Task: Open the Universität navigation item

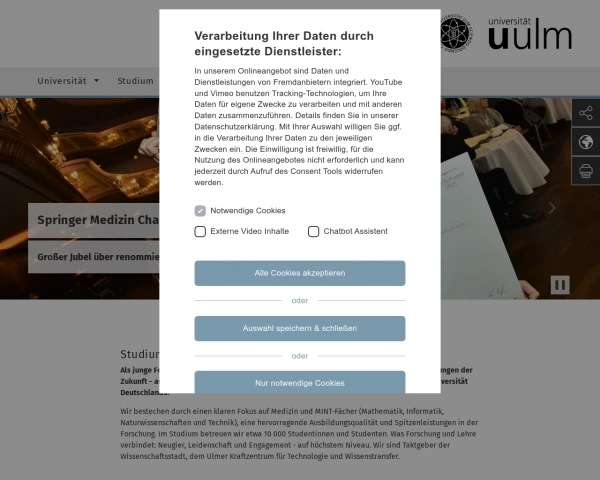Action: (62, 81)
